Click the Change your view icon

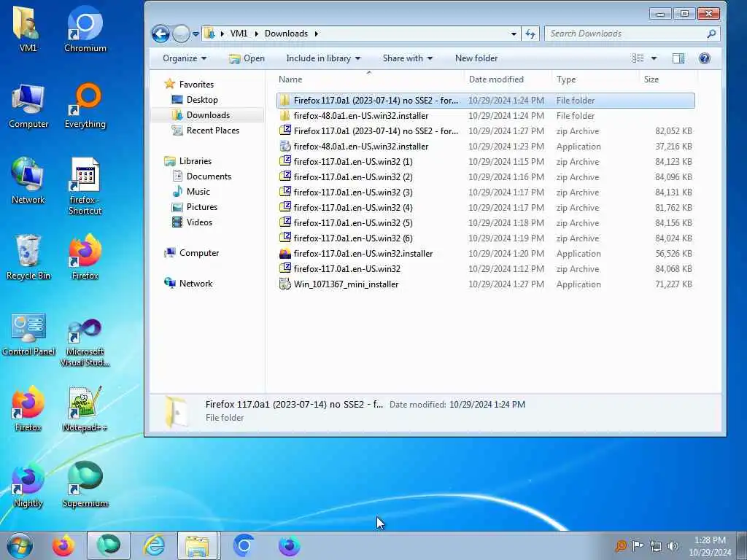click(638, 58)
